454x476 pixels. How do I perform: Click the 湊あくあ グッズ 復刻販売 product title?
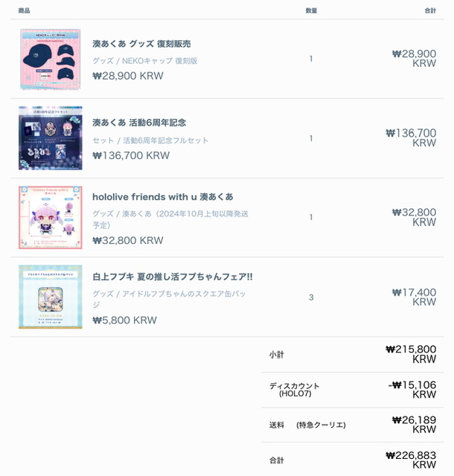pos(141,44)
